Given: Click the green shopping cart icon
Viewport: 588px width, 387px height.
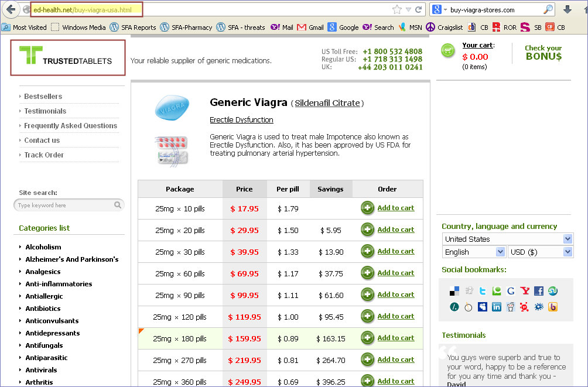Looking at the screenshot, I should click(447, 51).
